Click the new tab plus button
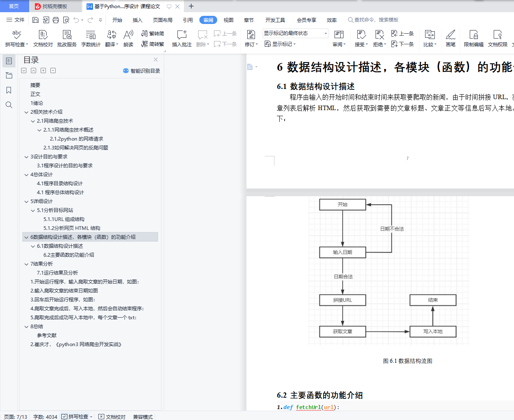This screenshot has height=420, width=514. coord(191,6)
